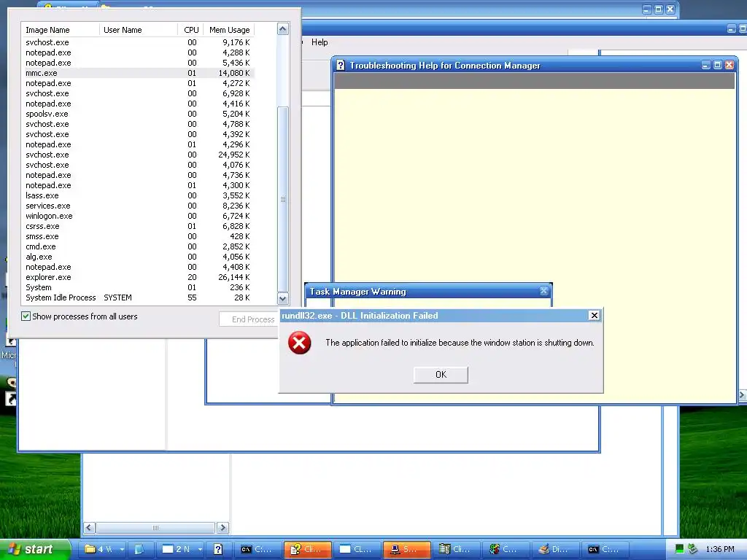Click the network connection system tray icon
This screenshot has height=560, width=747.
point(693,549)
